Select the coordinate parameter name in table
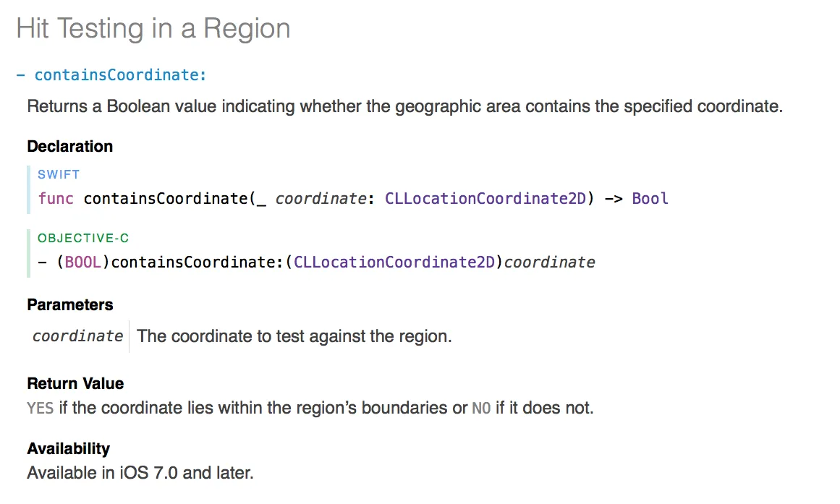The image size is (840, 504). click(x=77, y=336)
